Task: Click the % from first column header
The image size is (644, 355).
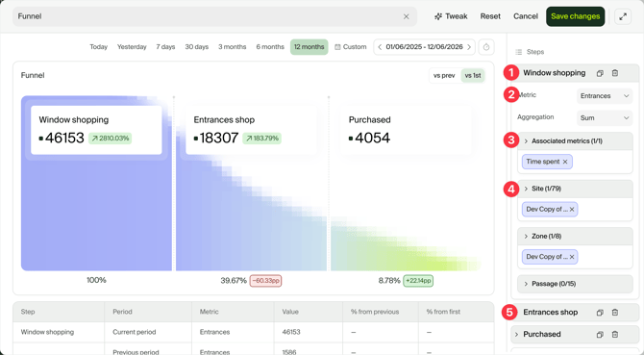Action: tap(456, 312)
